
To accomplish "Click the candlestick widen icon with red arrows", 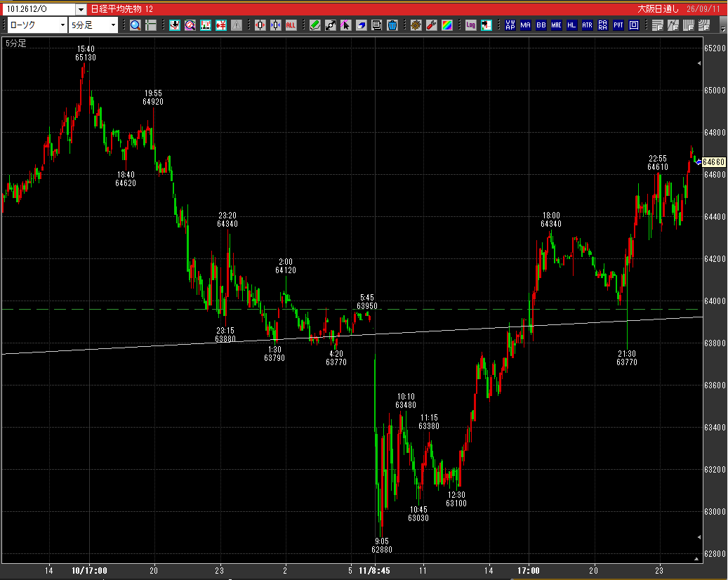I will coord(260,25).
